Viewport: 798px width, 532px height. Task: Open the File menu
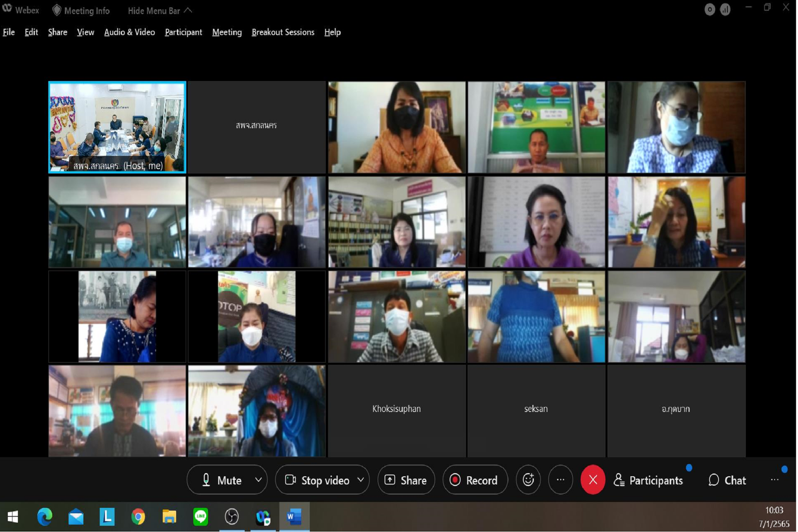[9, 32]
